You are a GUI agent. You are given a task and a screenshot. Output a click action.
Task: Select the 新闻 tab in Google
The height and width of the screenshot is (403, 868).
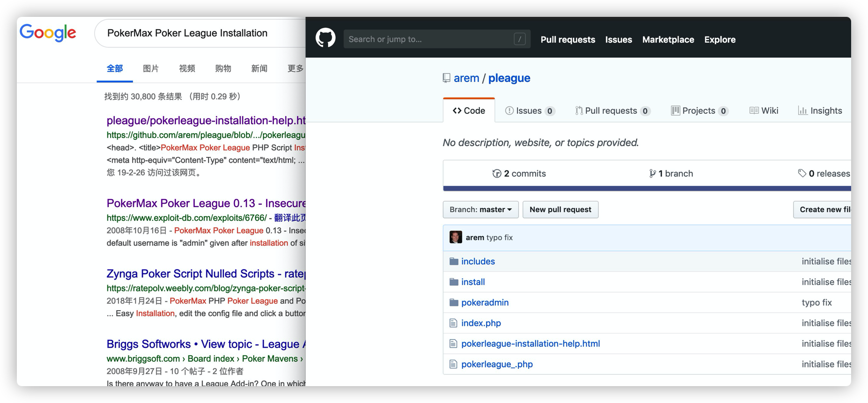point(259,68)
